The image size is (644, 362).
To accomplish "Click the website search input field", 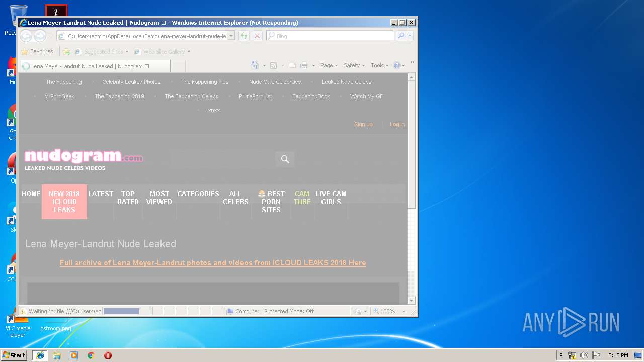I will tap(222, 159).
